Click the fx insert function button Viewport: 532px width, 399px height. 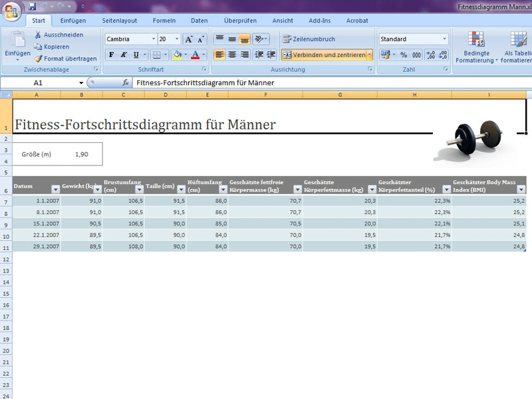tap(125, 82)
